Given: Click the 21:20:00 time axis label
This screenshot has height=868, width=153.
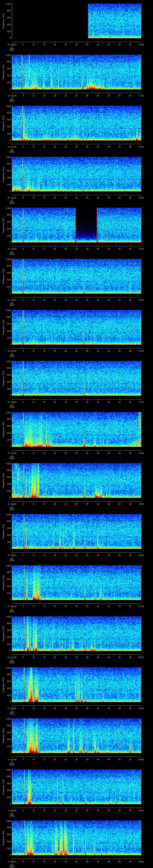Looking at the screenshot, I should click(x=12, y=606).
